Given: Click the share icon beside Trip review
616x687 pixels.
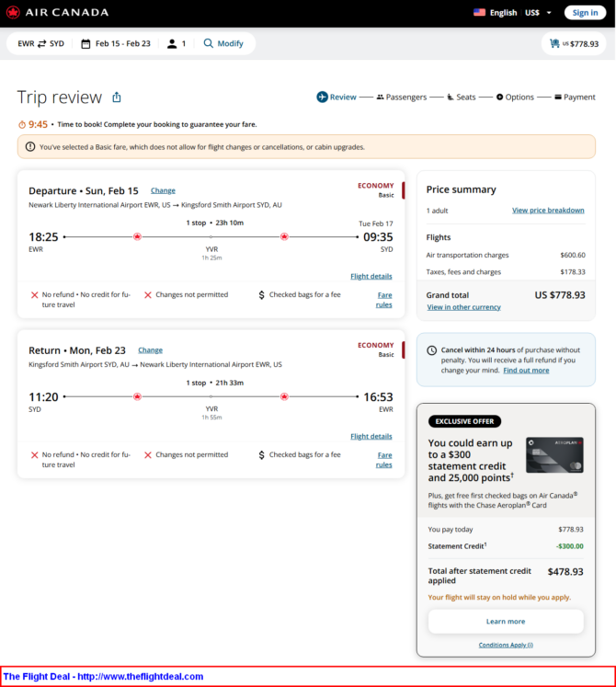Looking at the screenshot, I should (x=117, y=97).
